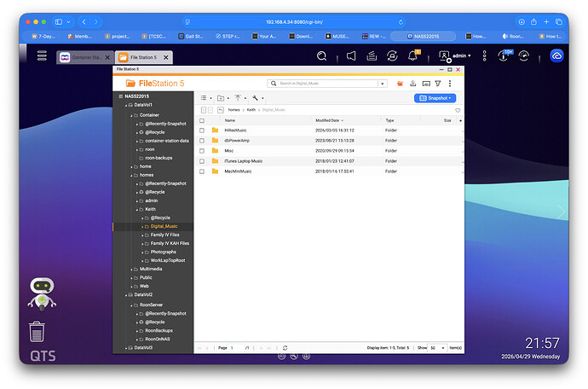Switch to the MUSE Safari tab
The image size is (588, 389).
tap(337, 36)
